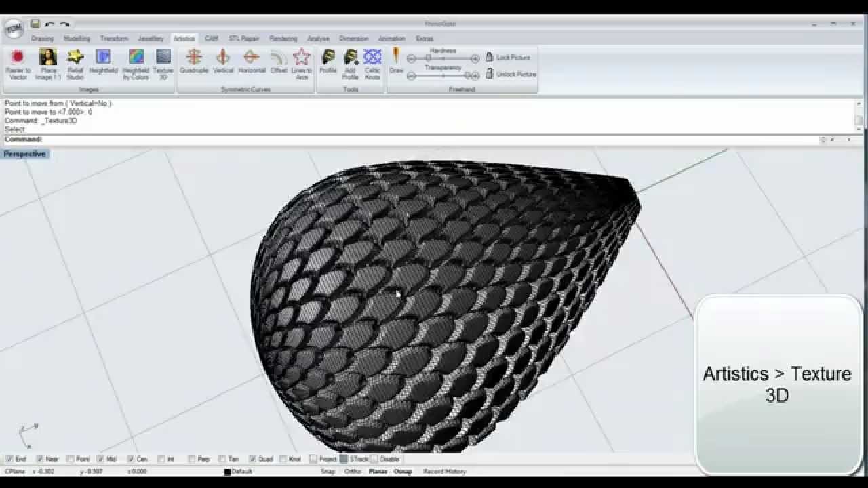Open the Dimension ribbon tab
Viewport: 868px width, 488px height.
point(354,39)
